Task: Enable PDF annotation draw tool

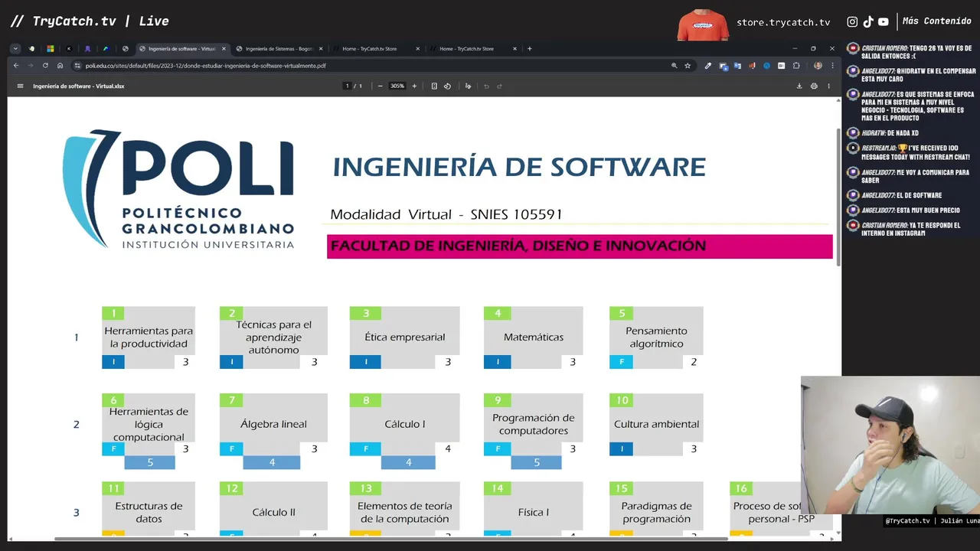Action: pyautogui.click(x=468, y=86)
